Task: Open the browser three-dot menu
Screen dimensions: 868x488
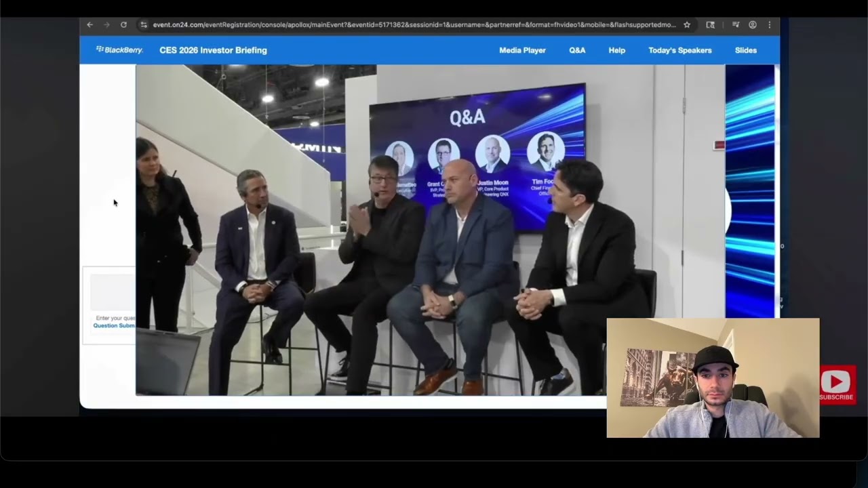Action: pyautogui.click(x=769, y=24)
